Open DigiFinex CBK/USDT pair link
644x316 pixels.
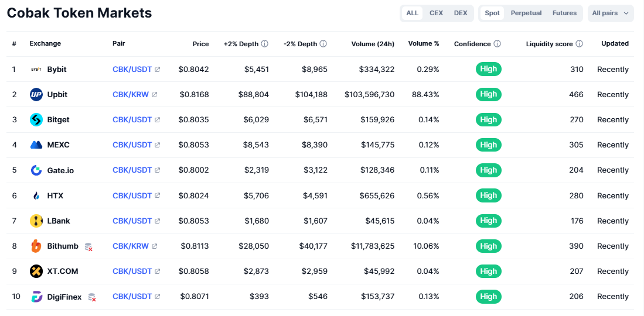(x=132, y=297)
